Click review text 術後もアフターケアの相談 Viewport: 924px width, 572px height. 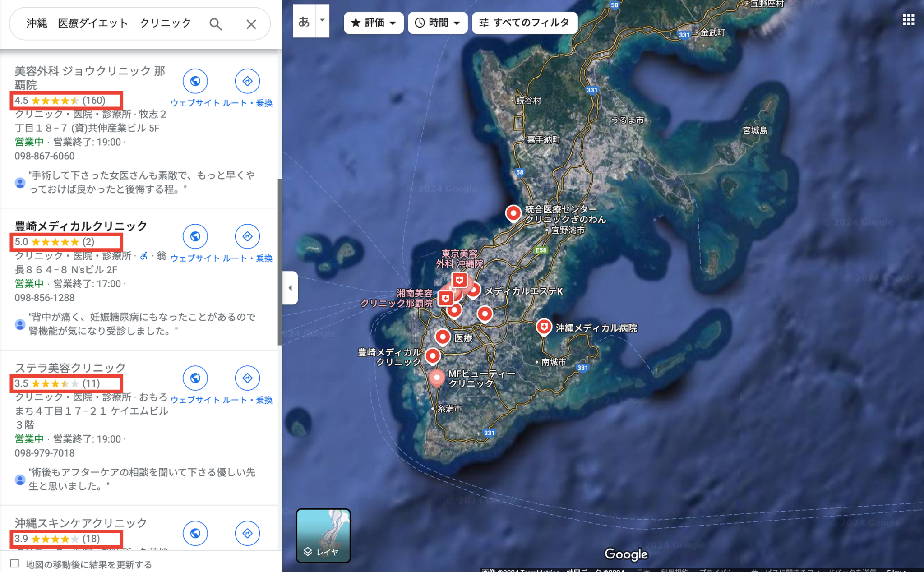142,479
